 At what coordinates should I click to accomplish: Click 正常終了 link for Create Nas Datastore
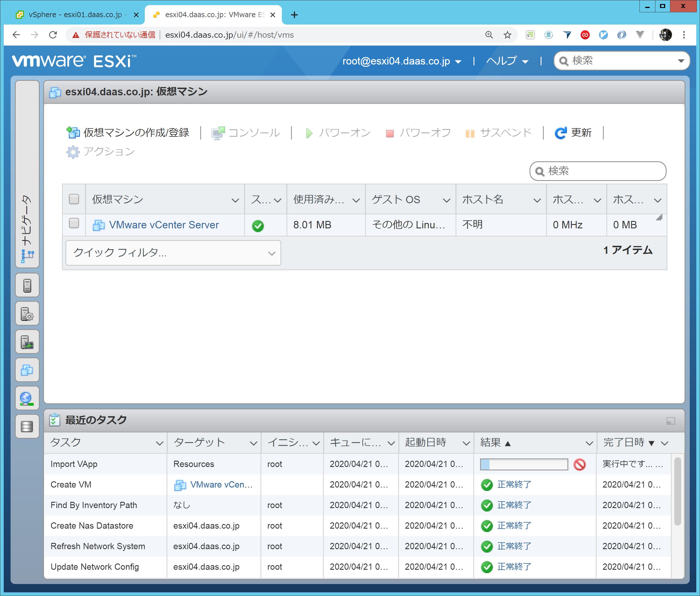pos(514,526)
